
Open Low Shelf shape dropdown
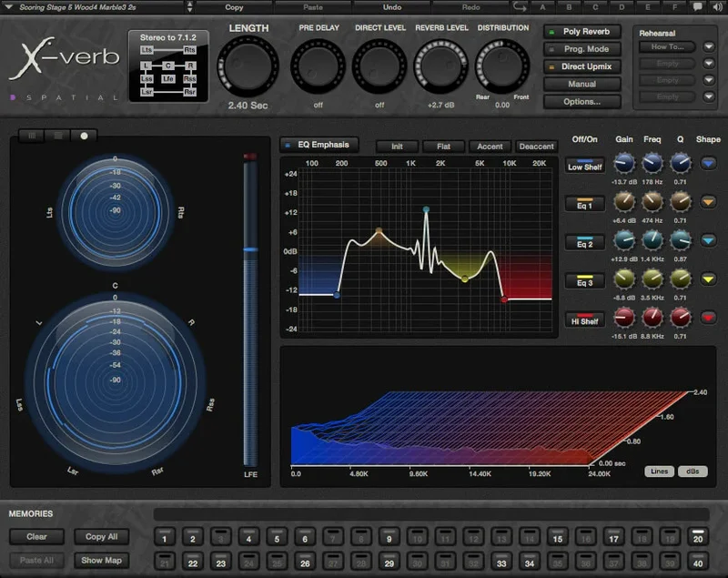pos(708,164)
